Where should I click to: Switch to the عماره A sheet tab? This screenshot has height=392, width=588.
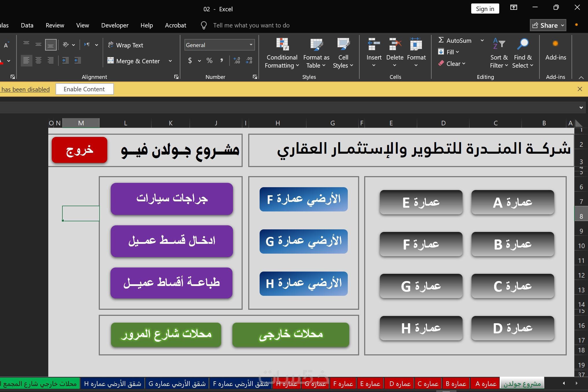pos(485,384)
